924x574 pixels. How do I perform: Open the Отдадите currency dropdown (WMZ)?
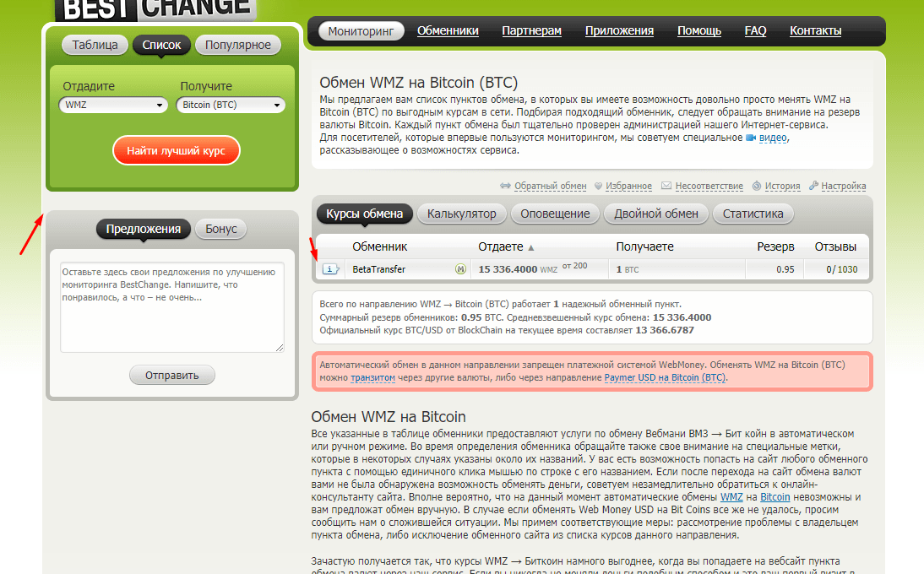click(x=114, y=106)
